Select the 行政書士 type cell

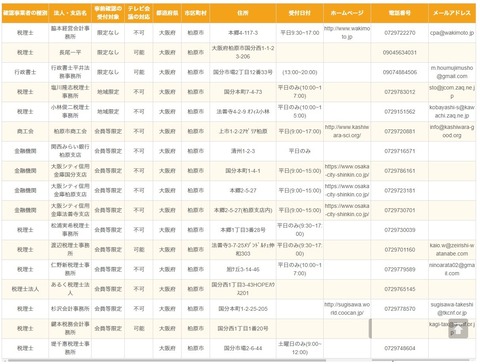point(25,72)
